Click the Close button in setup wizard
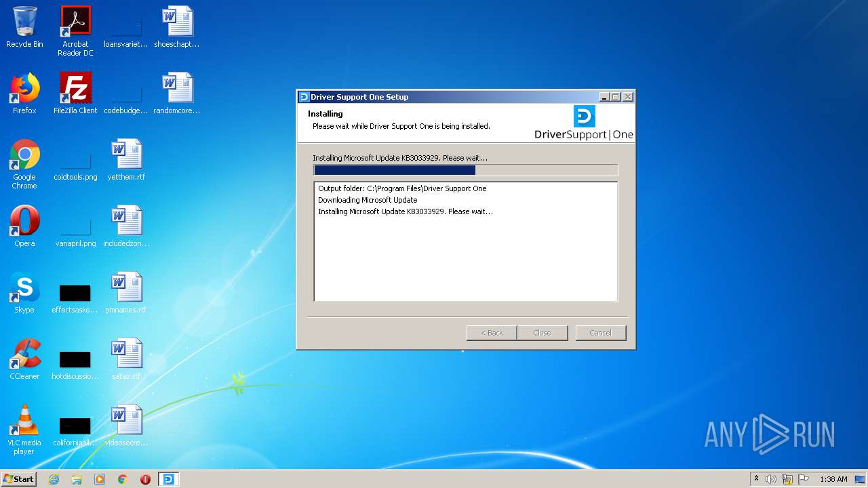Screen dimensions: 868x488 [542, 333]
